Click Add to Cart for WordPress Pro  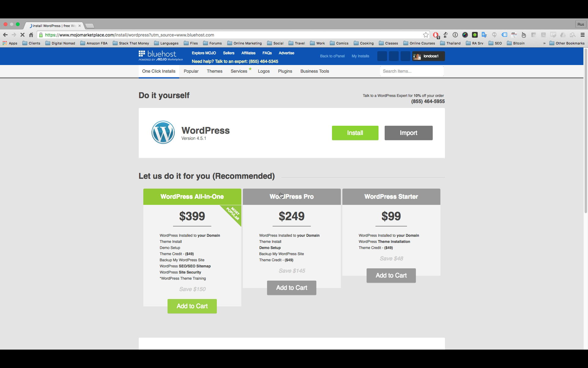tap(291, 287)
